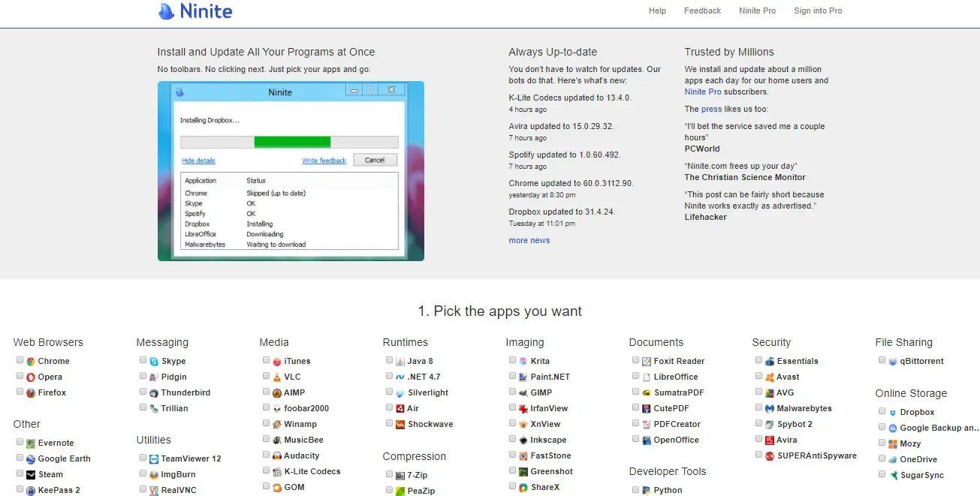Image resolution: width=980 pixels, height=496 pixels.
Task: Open Ninite Pro subscribers link
Action: click(703, 92)
